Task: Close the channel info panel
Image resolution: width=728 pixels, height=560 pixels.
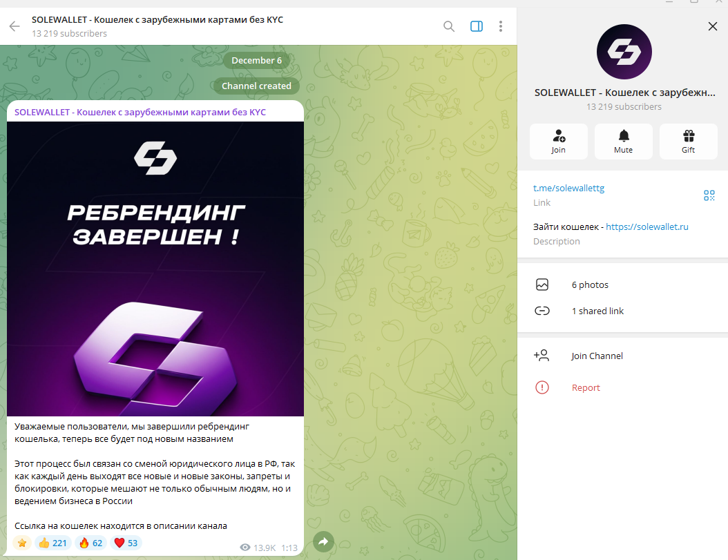Action: click(x=713, y=26)
